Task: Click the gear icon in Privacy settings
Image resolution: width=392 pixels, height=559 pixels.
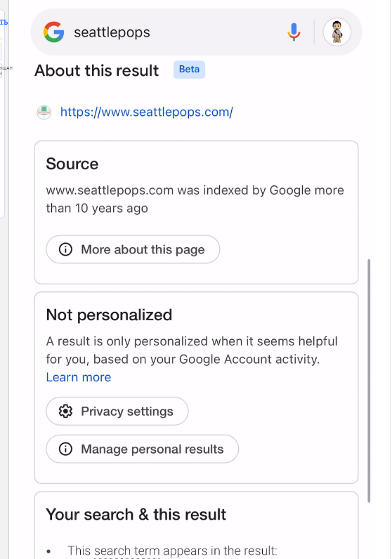Action: pos(65,412)
